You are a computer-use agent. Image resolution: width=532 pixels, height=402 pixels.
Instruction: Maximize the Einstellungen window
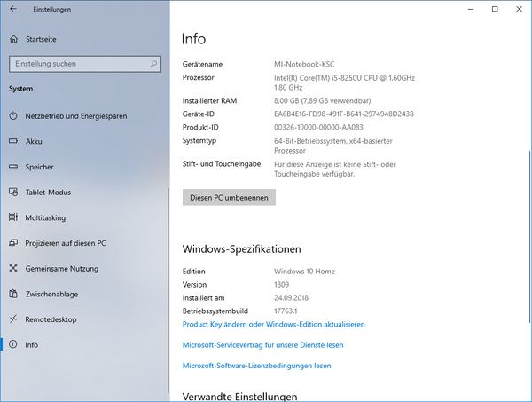(x=495, y=9)
